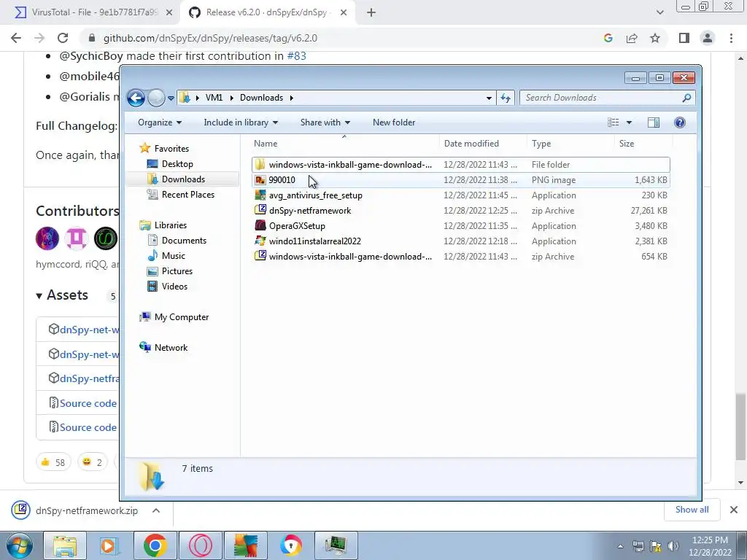Open the Chrome profile avatar

pyautogui.click(x=708, y=38)
